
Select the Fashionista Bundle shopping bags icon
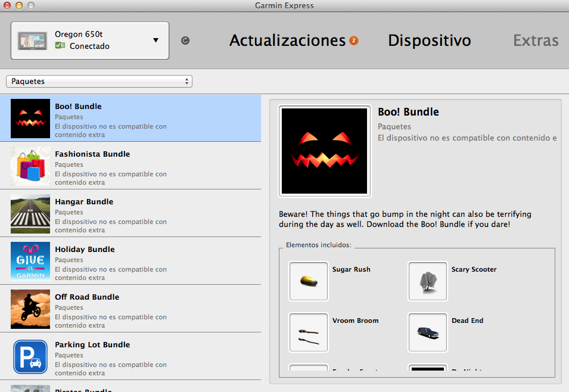30,166
